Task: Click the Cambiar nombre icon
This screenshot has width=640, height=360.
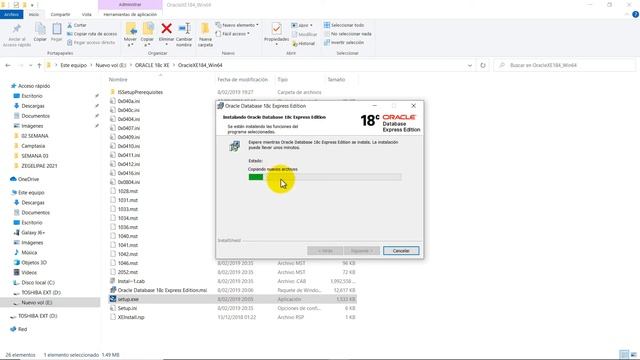Action: click(184, 29)
